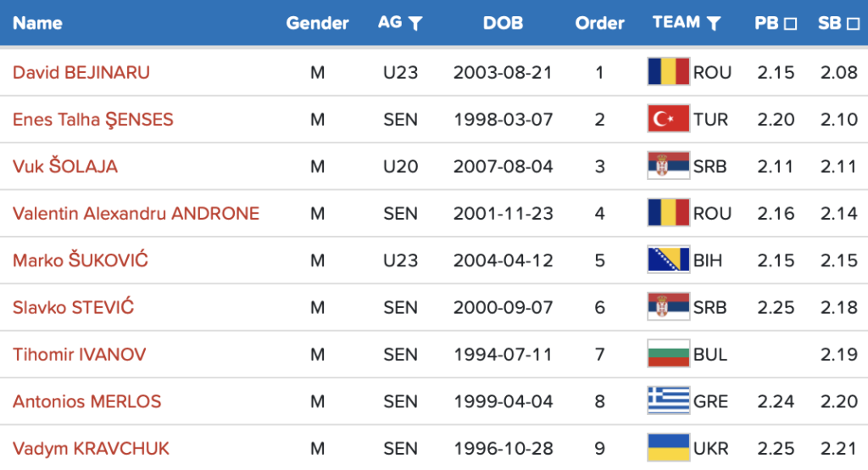The width and height of the screenshot is (868, 470).
Task: Open Valentin Alexandru ANDRONE's profile
Action: 136,213
